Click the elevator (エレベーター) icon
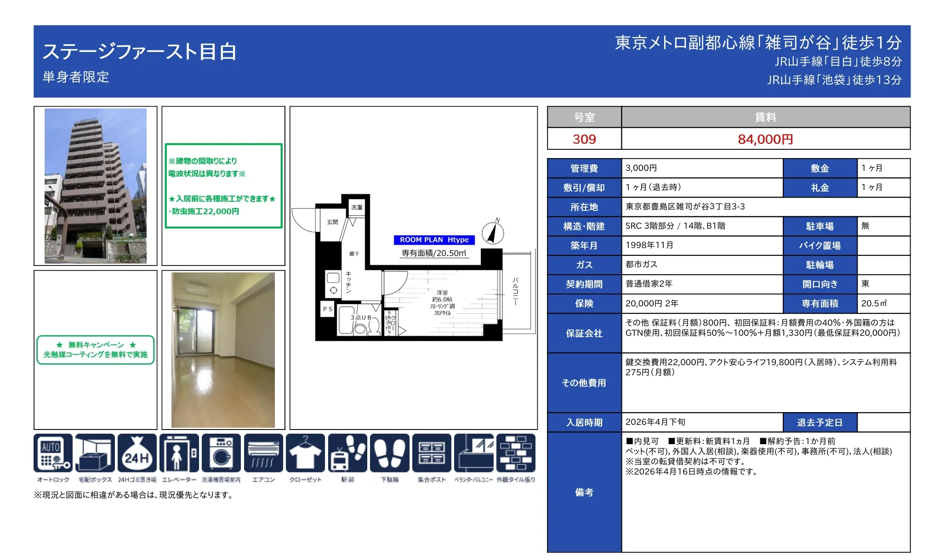The image size is (945, 560). click(179, 453)
